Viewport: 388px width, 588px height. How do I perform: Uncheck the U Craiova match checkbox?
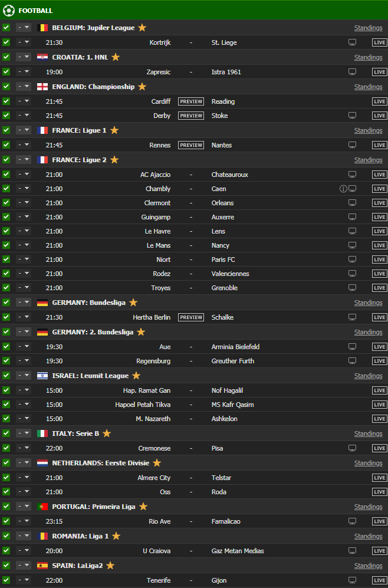click(x=6, y=550)
